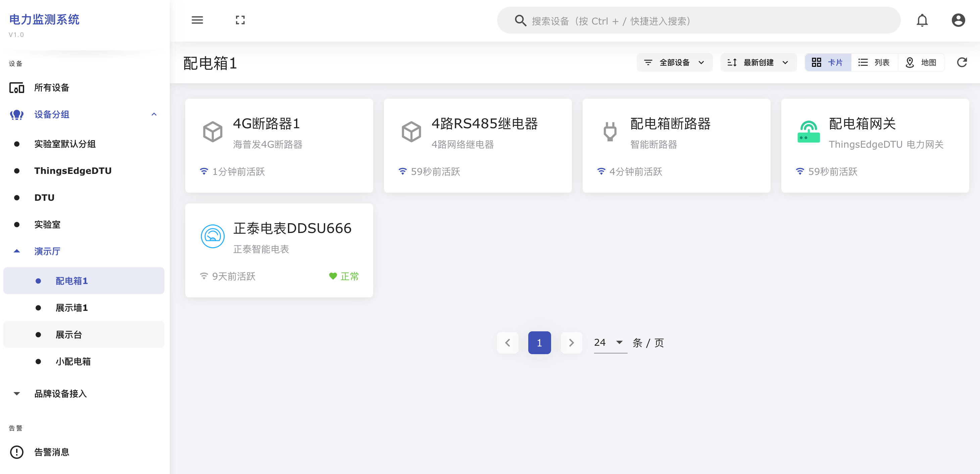Switch to 地图 map view
This screenshot has height=474, width=980.
click(921, 62)
